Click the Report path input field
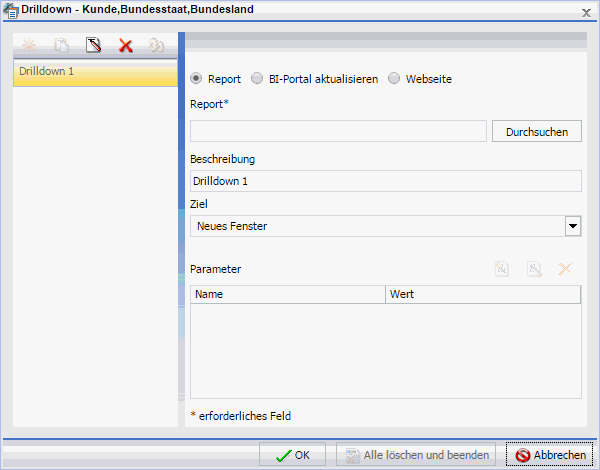 coord(338,131)
